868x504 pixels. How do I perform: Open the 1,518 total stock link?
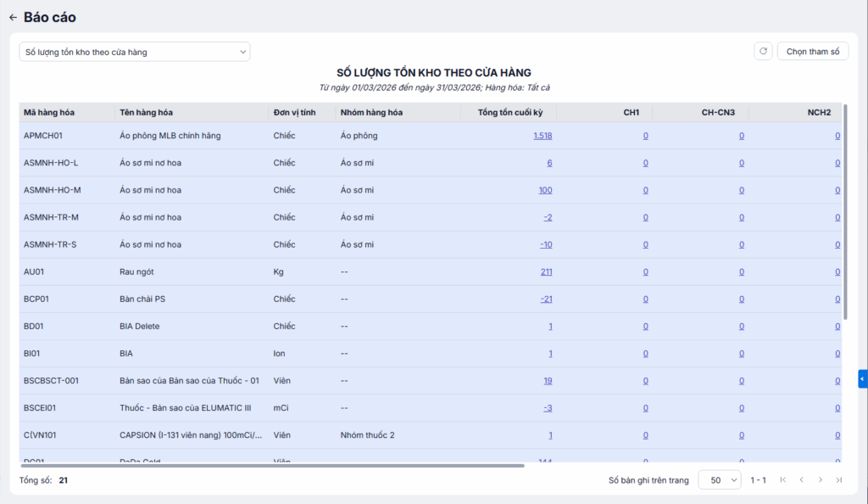[542, 136]
